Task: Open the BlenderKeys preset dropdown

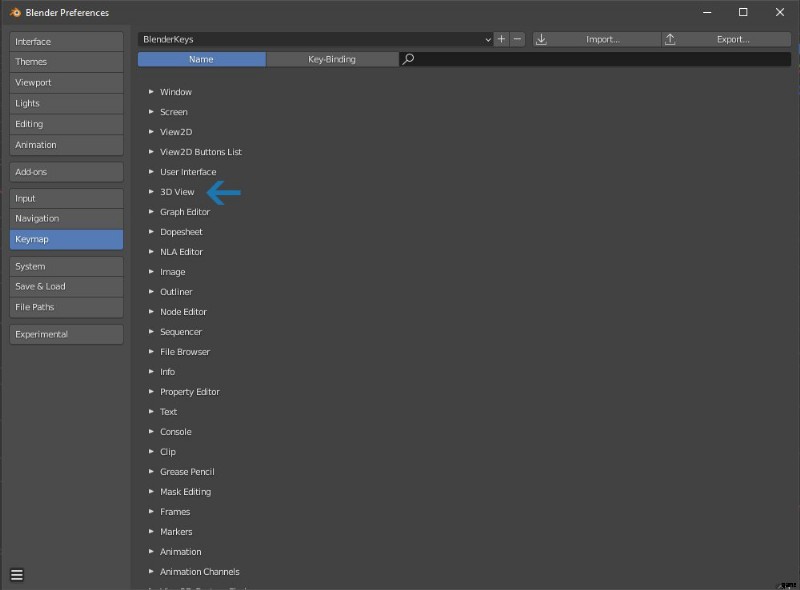Action: coord(316,40)
